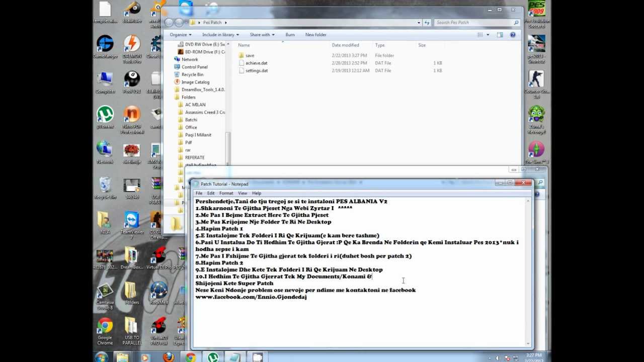Open The Sims 3 desktop shortcut
Image resolution: width=644 pixels, height=362 pixels.
pos(537,153)
